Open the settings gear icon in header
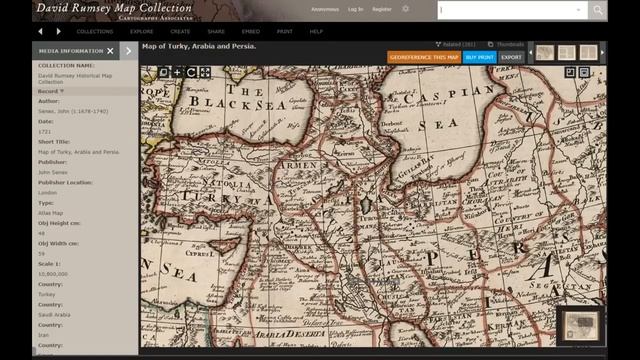This screenshot has height=360, width=640. click(405, 9)
